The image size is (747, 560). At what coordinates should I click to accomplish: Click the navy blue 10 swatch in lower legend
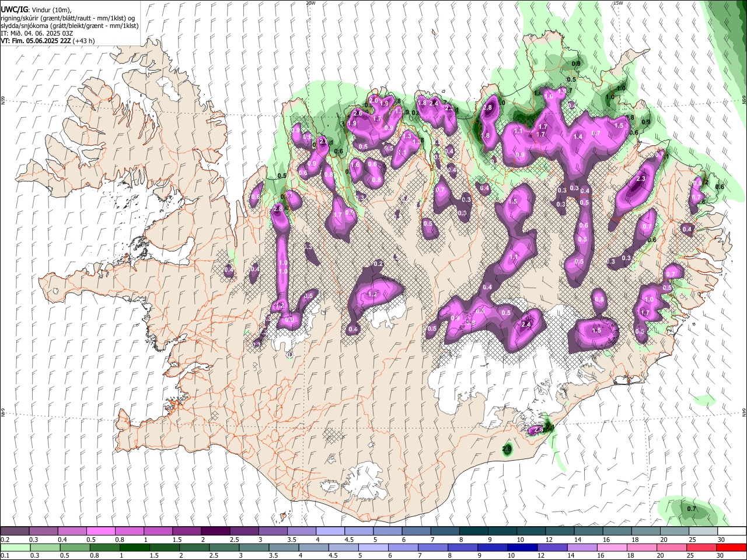pos(522,547)
